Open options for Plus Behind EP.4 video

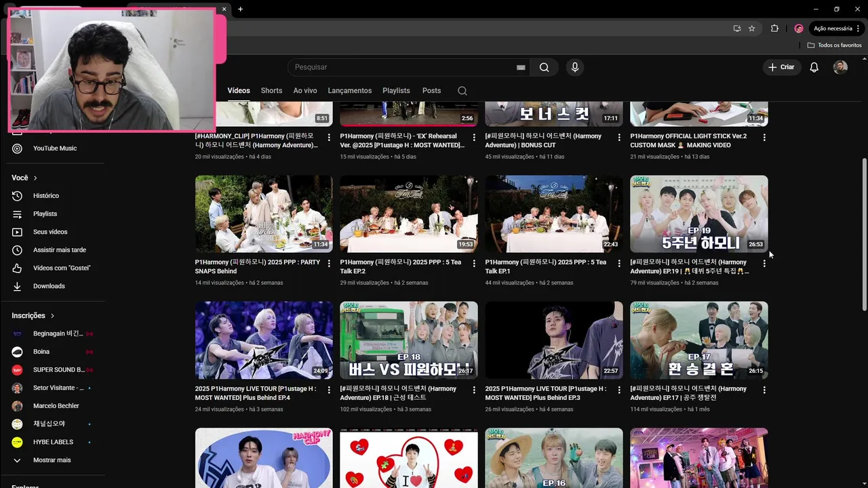(x=329, y=390)
